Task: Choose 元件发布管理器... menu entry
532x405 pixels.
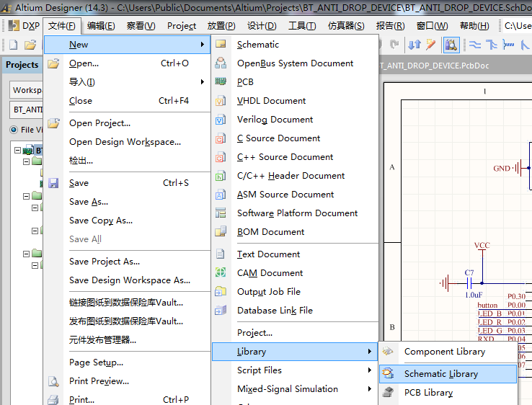Action: (x=128, y=340)
